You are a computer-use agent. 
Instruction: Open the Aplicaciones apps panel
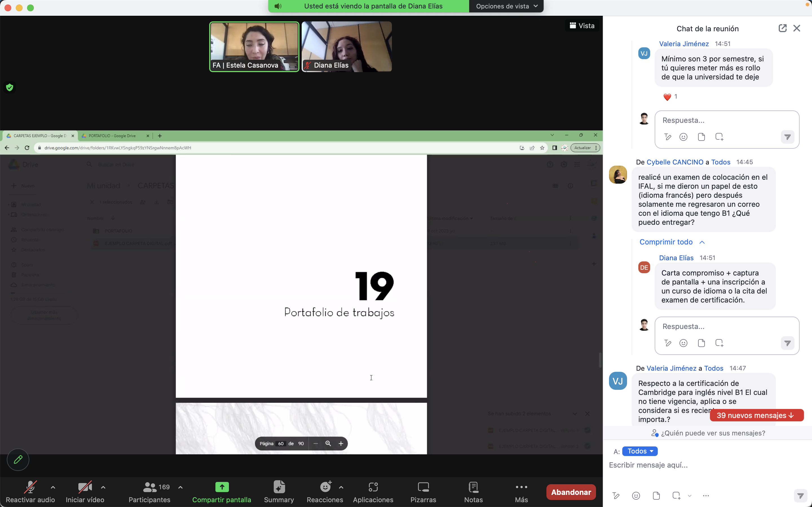pos(373,491)
